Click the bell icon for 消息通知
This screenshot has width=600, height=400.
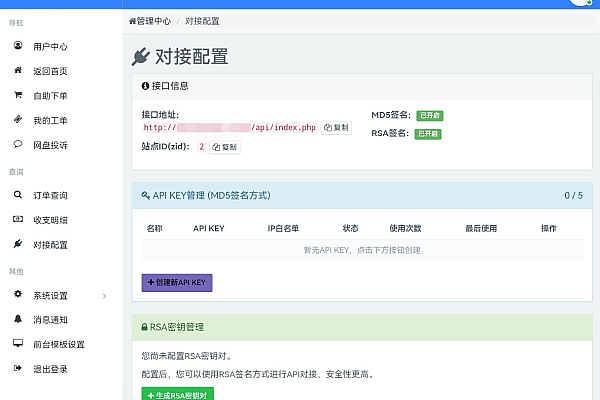(x=18, y=318)
